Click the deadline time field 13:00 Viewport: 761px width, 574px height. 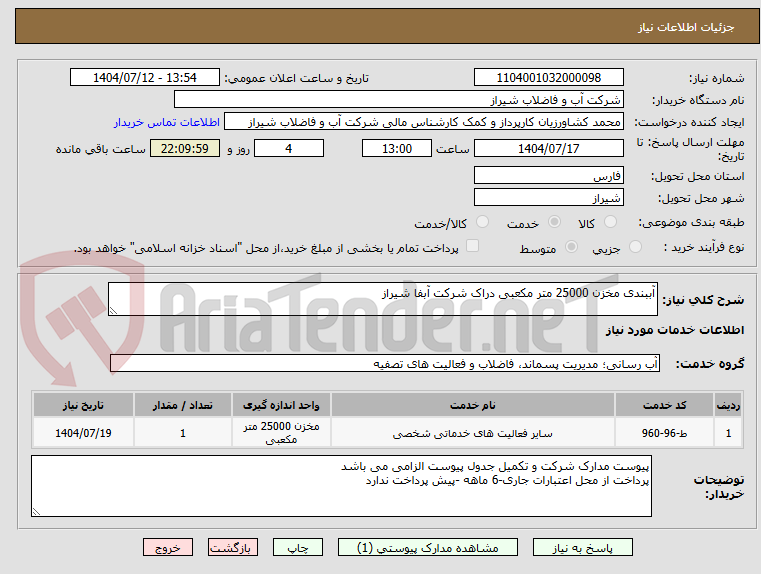click(x=397, y=148)
